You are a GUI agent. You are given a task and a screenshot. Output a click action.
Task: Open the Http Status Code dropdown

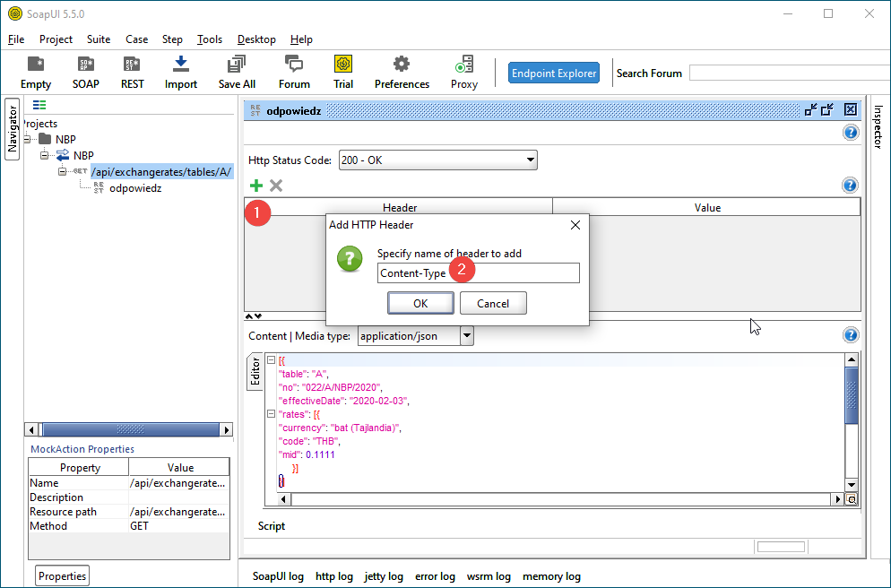pyautogui.click(x=437, y=160)
